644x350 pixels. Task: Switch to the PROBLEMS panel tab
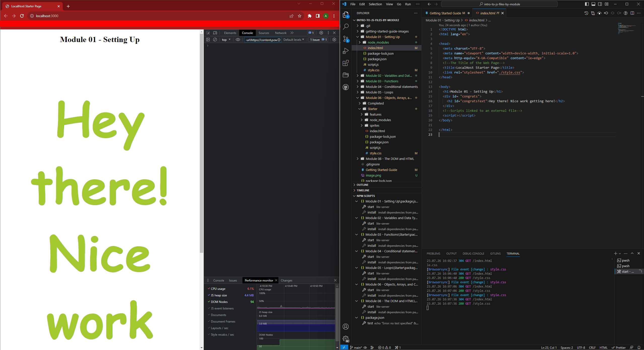click(433, 254)
